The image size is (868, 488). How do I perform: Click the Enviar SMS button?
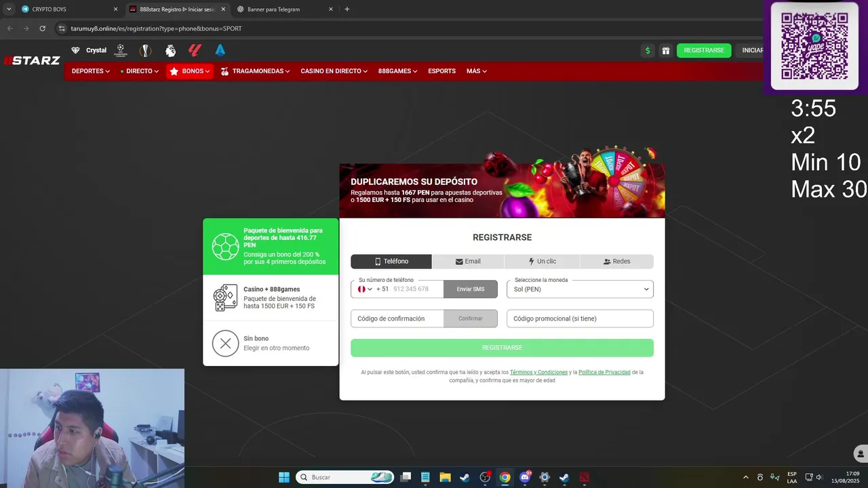(x=471, y=289)
